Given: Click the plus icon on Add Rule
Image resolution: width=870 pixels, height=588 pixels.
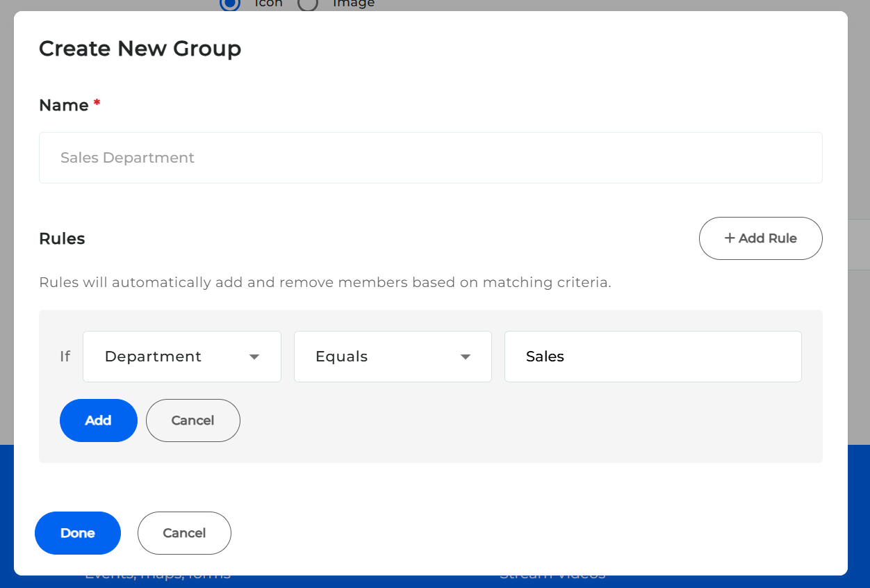Looking at the screenshot, I should pyautogui.click(x=730, y=238).
